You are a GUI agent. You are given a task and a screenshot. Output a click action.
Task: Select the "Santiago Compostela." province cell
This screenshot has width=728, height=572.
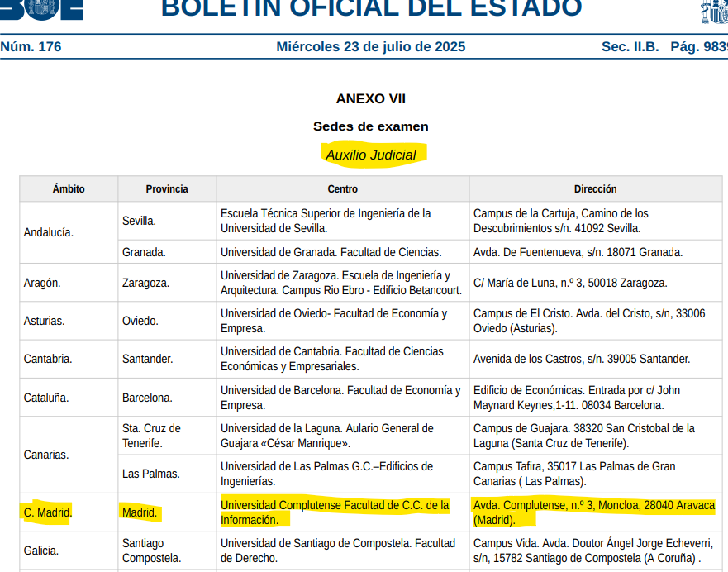(x=167, y=551)
